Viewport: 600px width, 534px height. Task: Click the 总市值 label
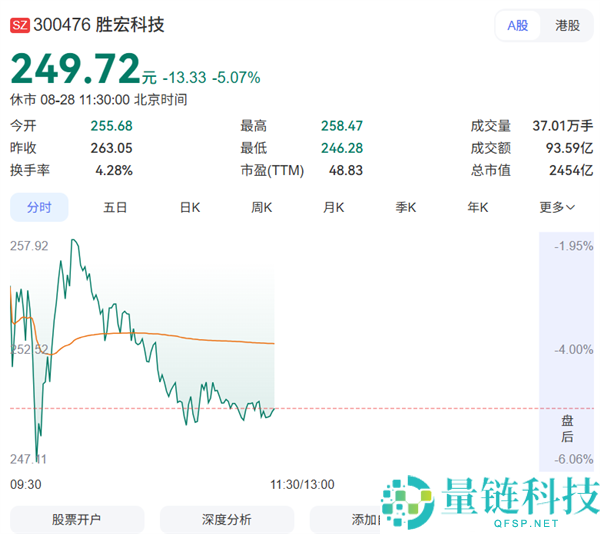pyautogui.click(x=491, y=170)
